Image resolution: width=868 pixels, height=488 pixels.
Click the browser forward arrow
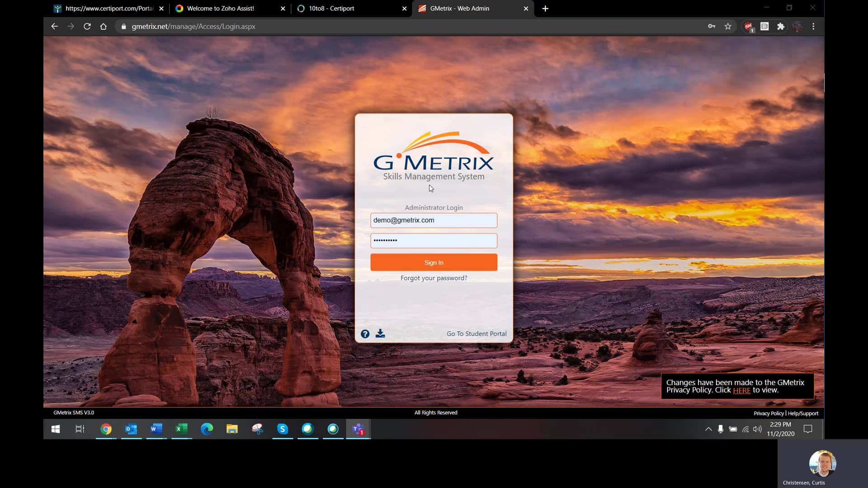pos(71,27)
